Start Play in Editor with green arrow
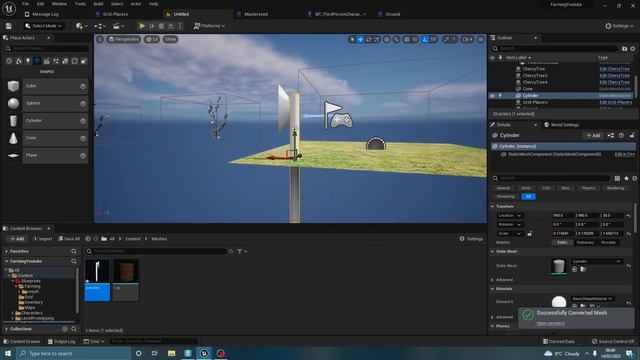Viewport: 640px width, 360px height. click(142, 26)
